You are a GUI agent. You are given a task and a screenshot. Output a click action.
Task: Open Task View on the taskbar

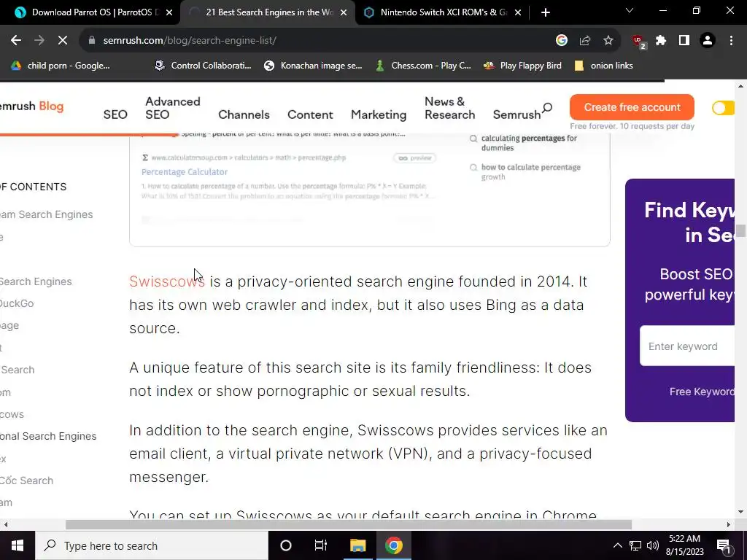tap(321, 545)
